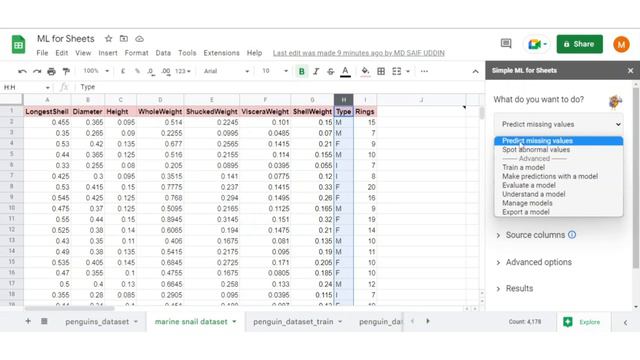Switch to penguins_dataset sheet tab

point(97,322)
